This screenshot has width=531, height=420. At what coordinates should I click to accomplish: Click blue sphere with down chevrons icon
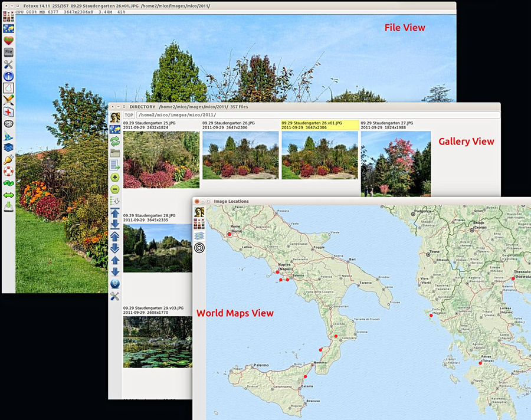(115, 284)
